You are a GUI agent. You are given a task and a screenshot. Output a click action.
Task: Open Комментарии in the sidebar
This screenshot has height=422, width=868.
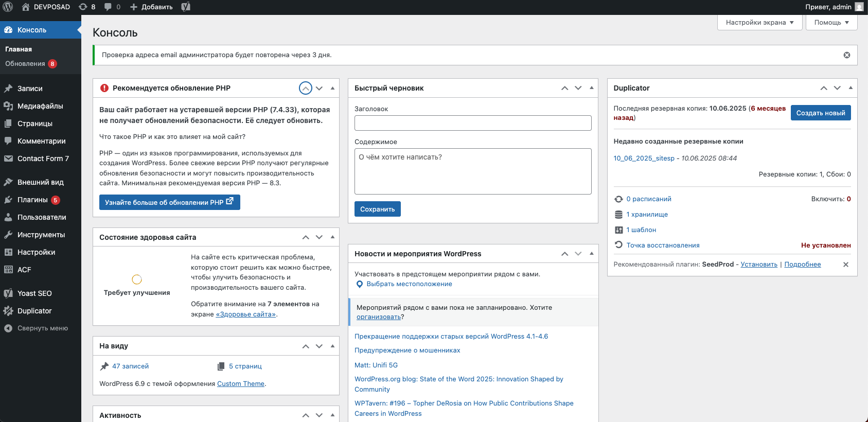click(x=41, y=141)
